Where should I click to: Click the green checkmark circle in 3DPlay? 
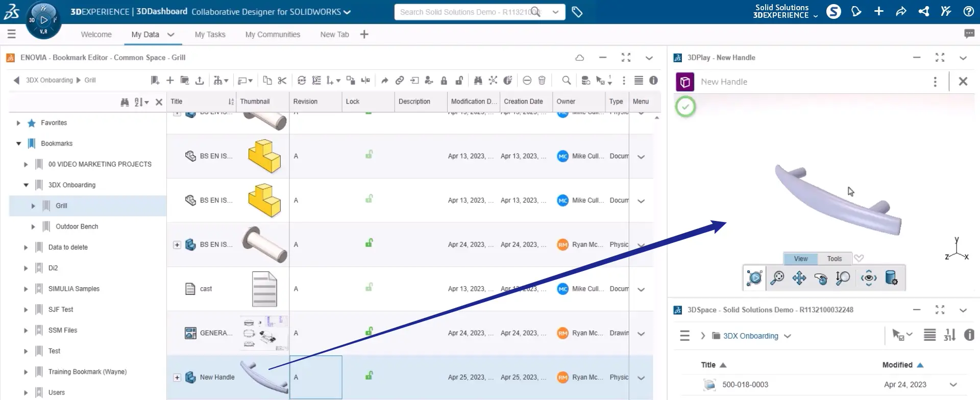[x=685, y=107]
